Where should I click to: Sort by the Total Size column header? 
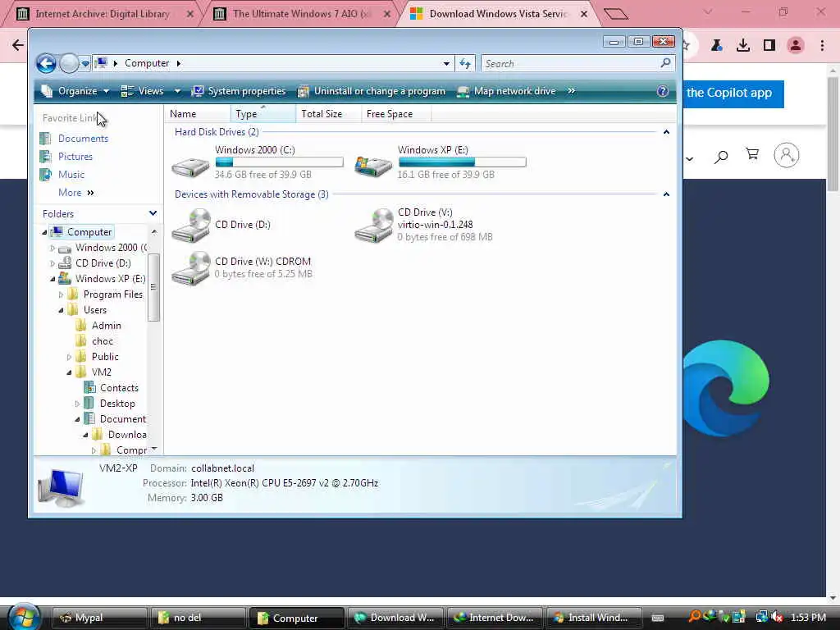328,113
